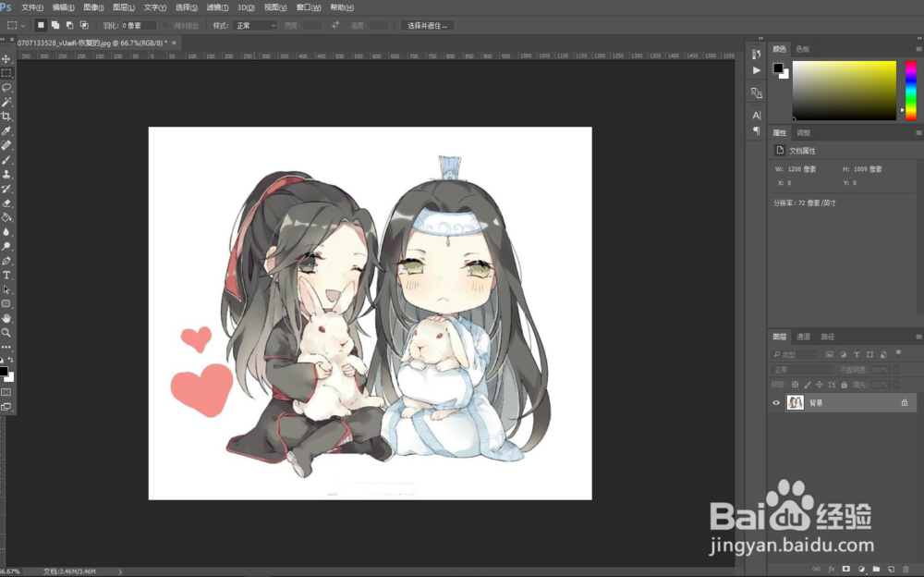Open fill 填充 dropdown arrow
This screenshot has height=577, width=924.
click(x=896, y=385)
